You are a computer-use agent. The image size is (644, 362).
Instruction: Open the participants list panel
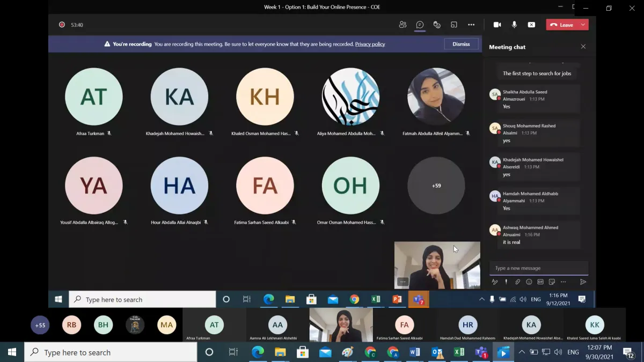pyautogui.click(x=402, y=25)
